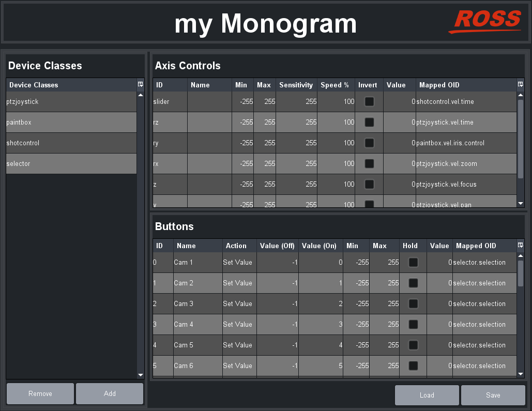Enable Invert for the rx axis

coord(369,164)
